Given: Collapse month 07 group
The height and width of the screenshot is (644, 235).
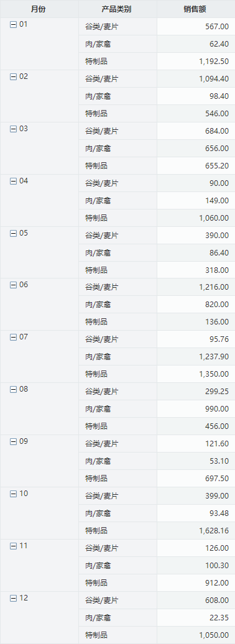Looking at the screenshot, I should (13, 337).
